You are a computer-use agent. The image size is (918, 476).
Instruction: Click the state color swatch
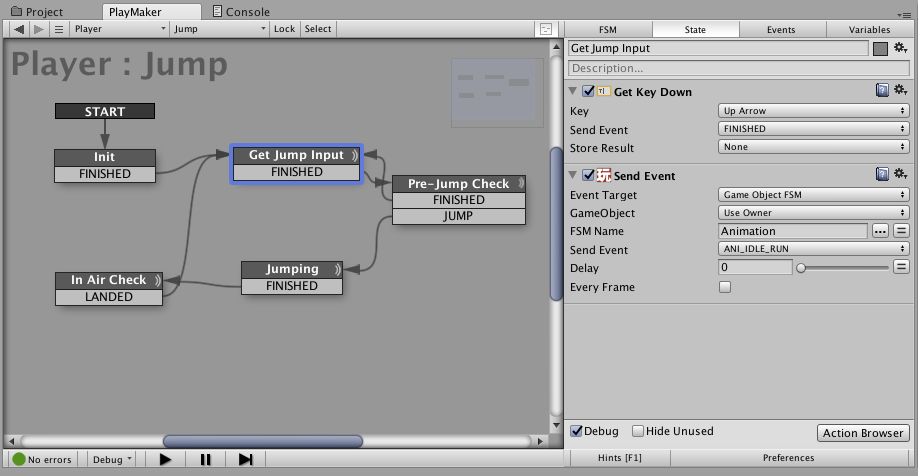click(880, 49)
